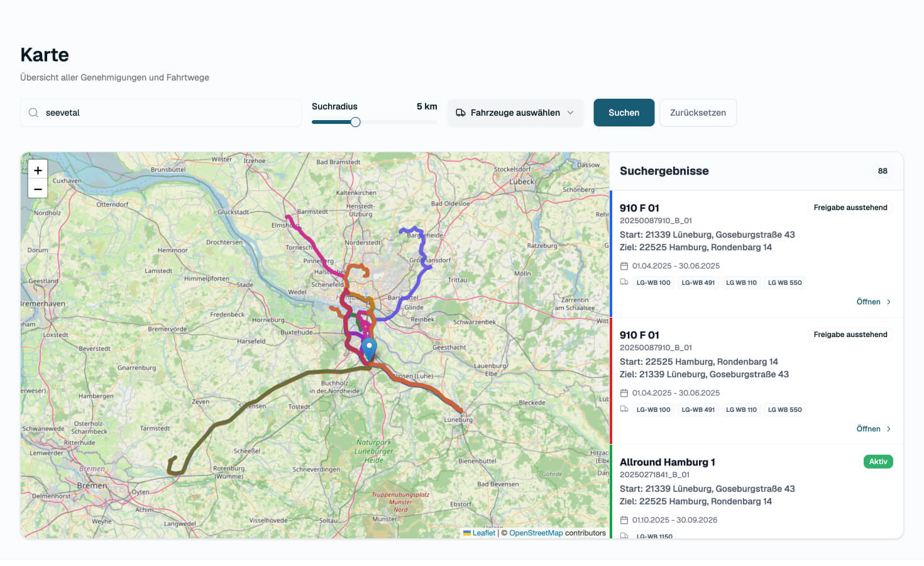Click the Suchradius slider handle

pos(355,122)
